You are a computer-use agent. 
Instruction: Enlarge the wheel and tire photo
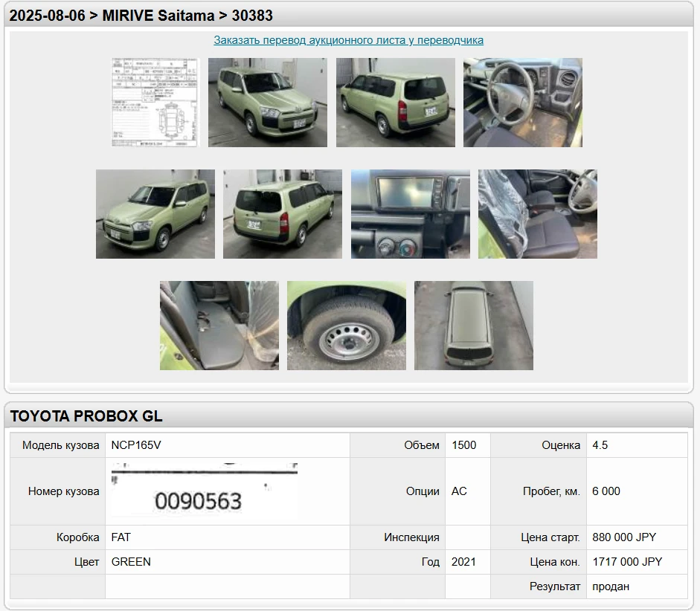pos(346,326)
